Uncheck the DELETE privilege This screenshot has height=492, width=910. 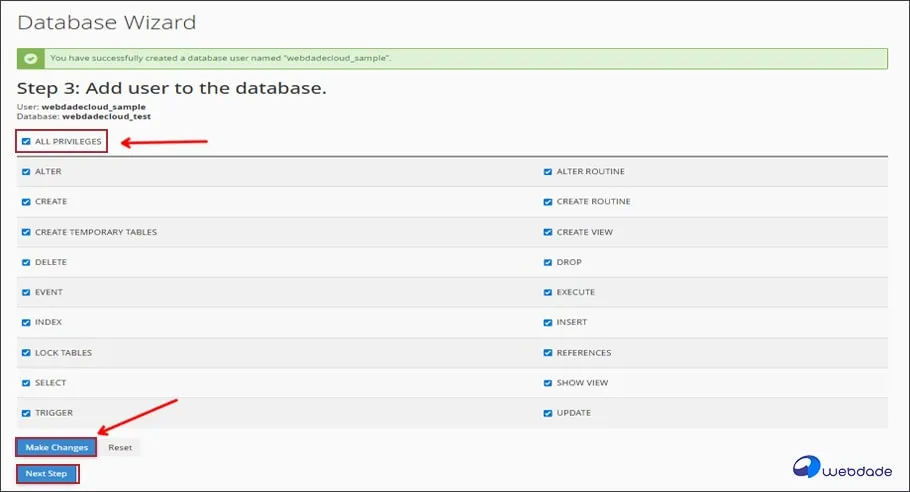26,262
